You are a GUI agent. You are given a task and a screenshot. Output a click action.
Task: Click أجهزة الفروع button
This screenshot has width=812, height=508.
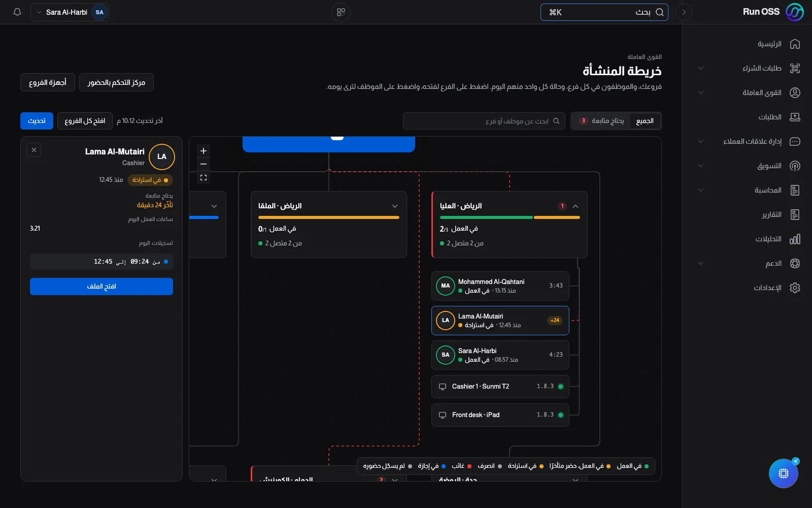pyautogui.click(x=48, y=82)
